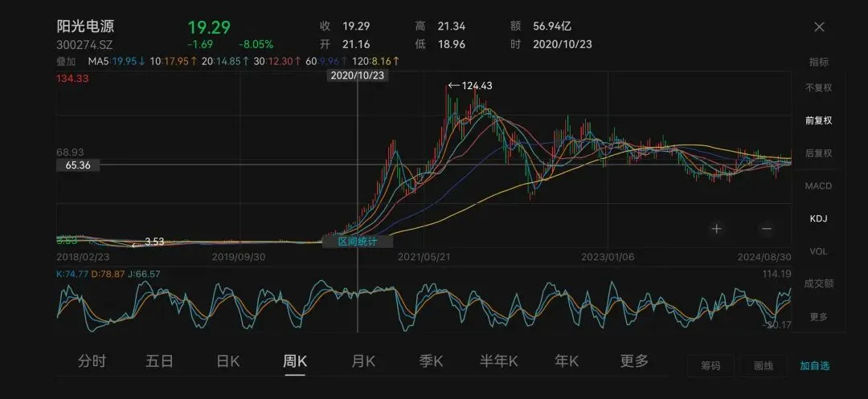Image resolution: width=868 pixels, height=399 pixels.
Task: Click the 2024/08/30 date axis label
Action: [x=764, y=257]
